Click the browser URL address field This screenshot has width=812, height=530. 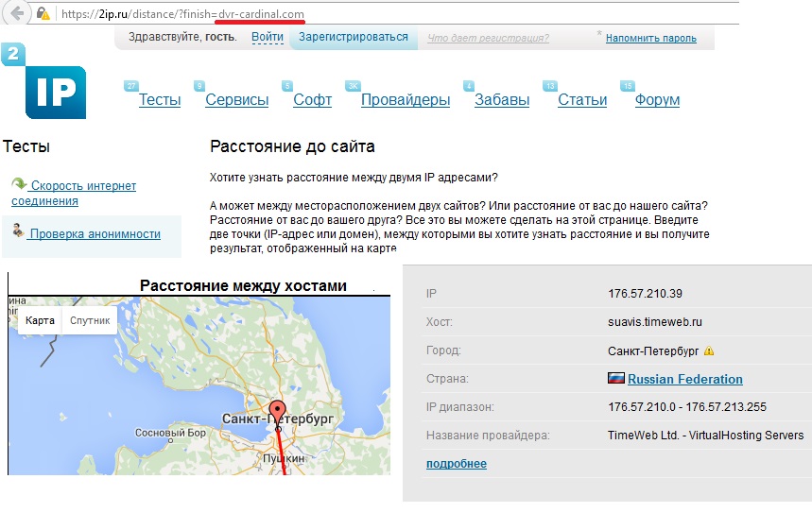tap(378, 14)
